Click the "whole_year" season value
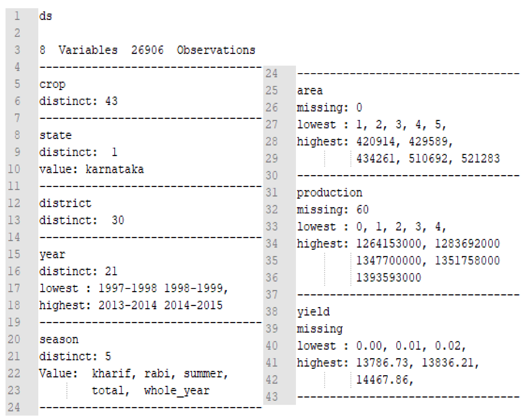The height and width of the screenshot is (420, 525). click(x=177, y=391)
